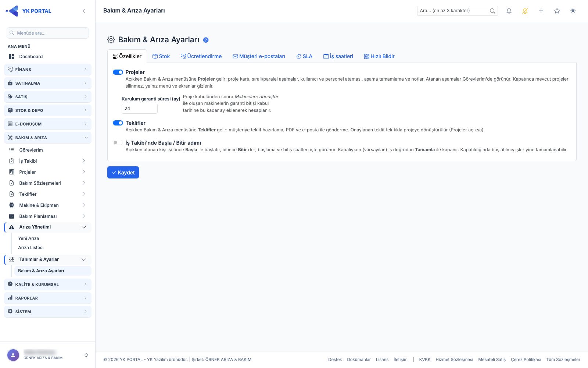Click the Kaydet button
Image resolution: width=588 pixels, height=368 pixels.
pyautogui.click(x=123, y=173)
